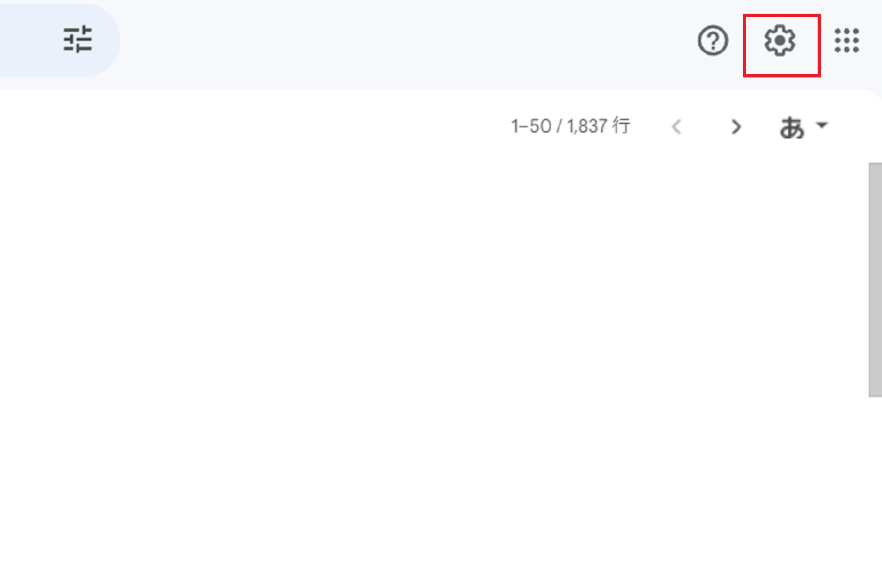
Task: Open the help menu in the header
Action: (x=713, y=41)
